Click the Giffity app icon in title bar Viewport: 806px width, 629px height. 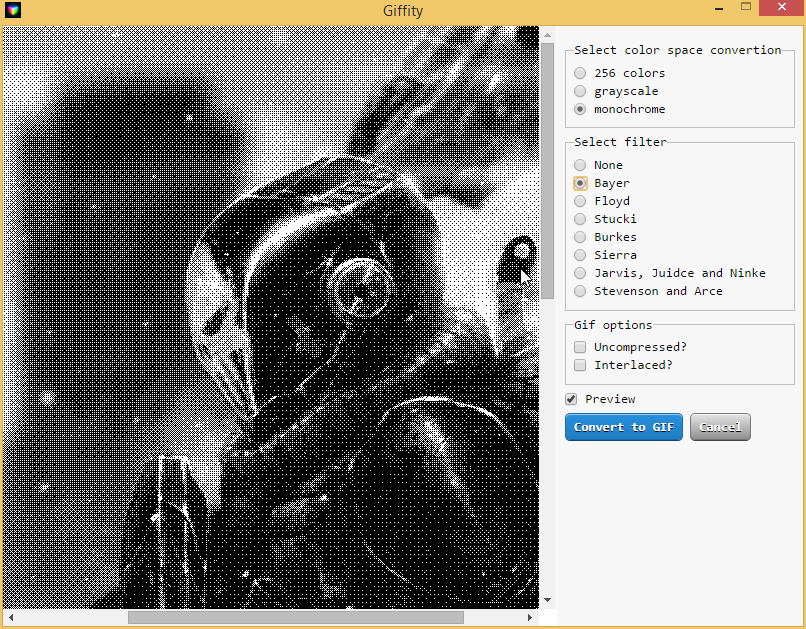tap(13, 10)
